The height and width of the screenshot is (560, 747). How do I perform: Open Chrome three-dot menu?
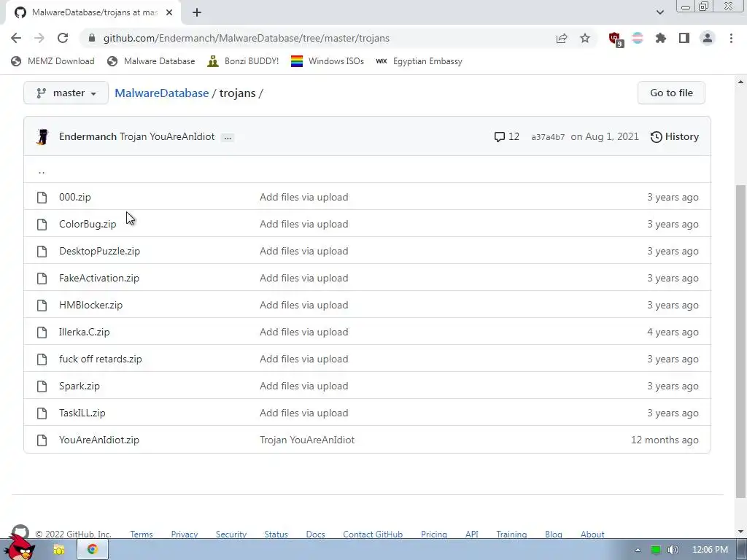(x=731, y=38)
